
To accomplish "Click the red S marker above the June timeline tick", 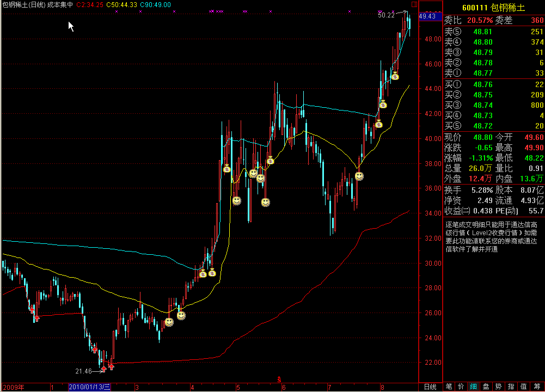I will tap(279, 380).
